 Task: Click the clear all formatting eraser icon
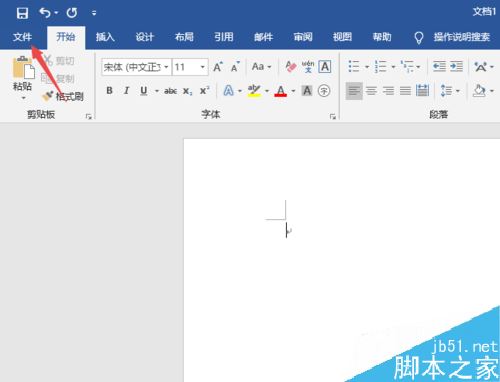[290, 67]
